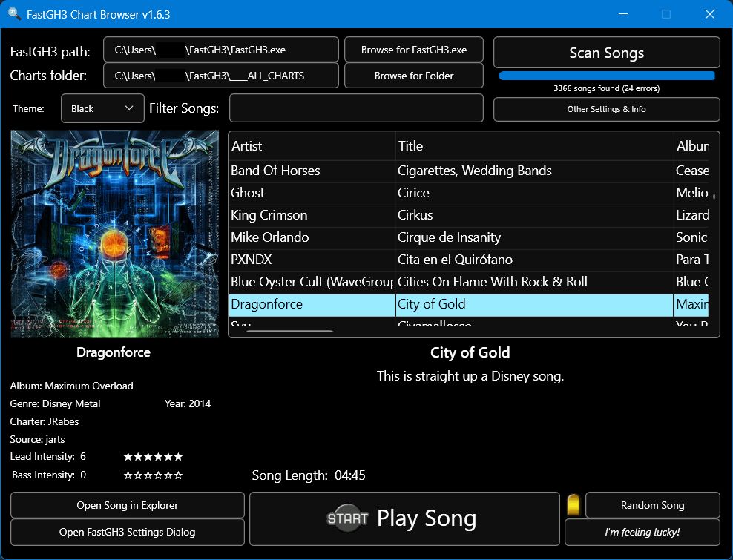Browse for FastGH3.exe

413,50
